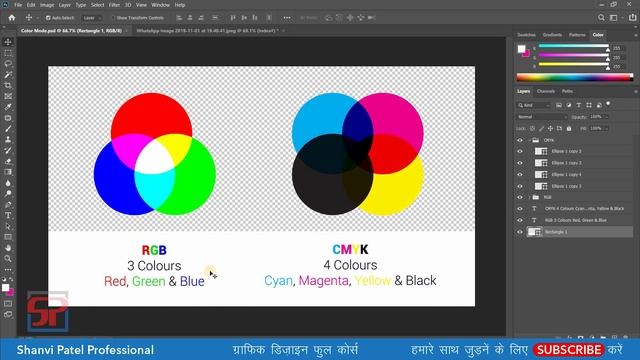Switch to the Swatches tab

(527, 35)
